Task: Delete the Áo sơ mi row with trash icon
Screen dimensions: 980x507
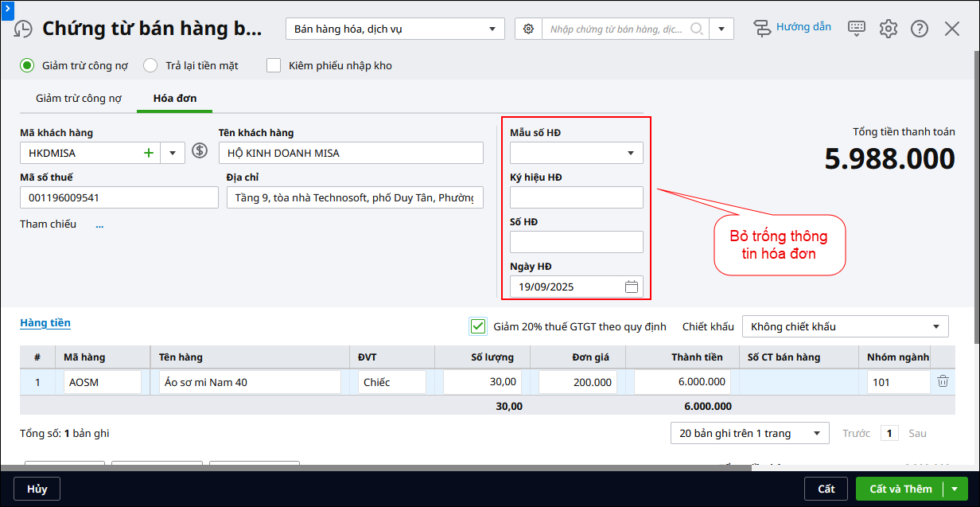Action: (x=943, y=381)
